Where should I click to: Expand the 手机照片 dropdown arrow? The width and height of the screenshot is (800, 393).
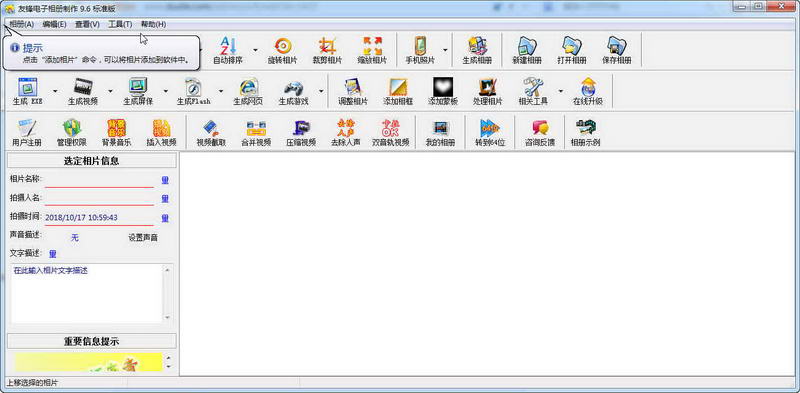coord(445,51)
